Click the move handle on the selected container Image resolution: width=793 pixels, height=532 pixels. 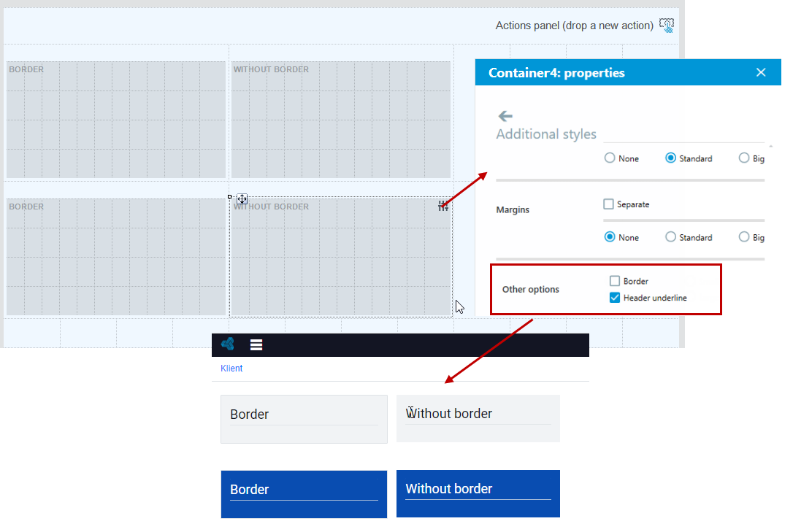[x=242, y=198]
